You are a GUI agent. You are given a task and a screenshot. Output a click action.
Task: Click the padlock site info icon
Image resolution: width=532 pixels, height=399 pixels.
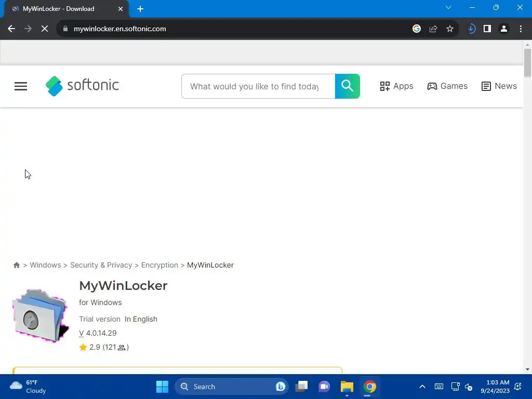65,29
